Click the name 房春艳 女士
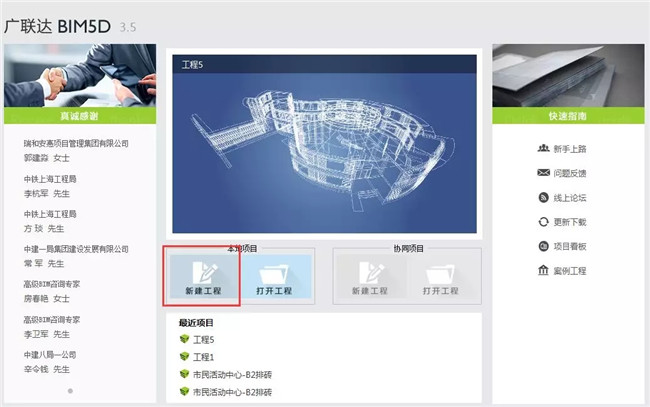Image resolution: width=650 pixels, height=407 pixels. coord(46,299)
